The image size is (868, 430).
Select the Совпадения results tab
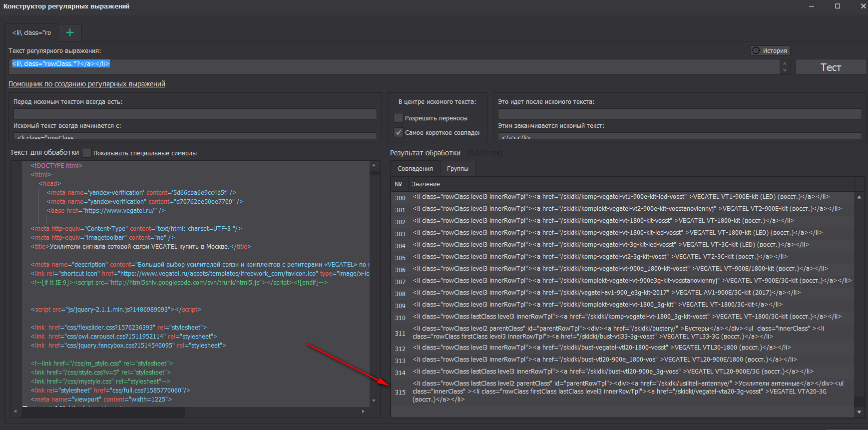[415, 169]
